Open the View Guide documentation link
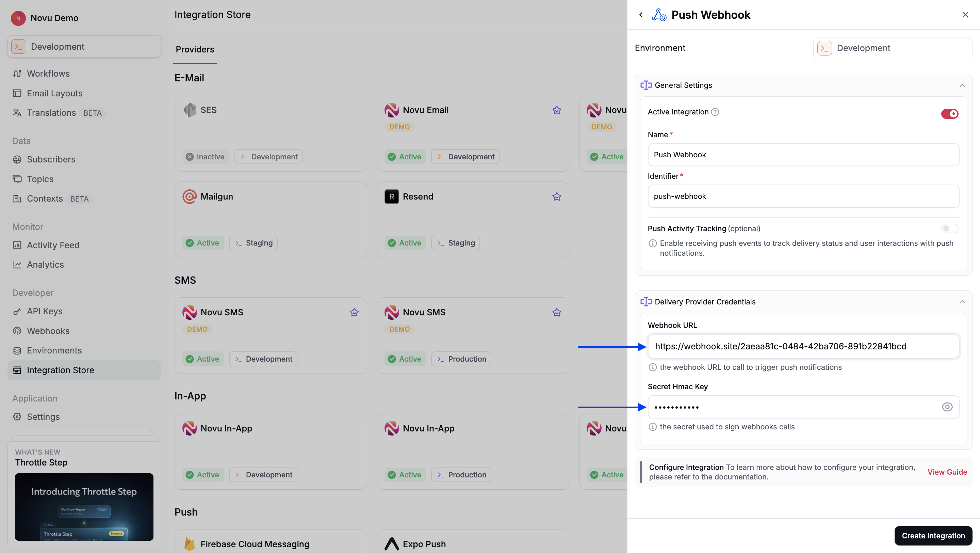The height and width of the screenshot is (553, 980). coord(947,472)
